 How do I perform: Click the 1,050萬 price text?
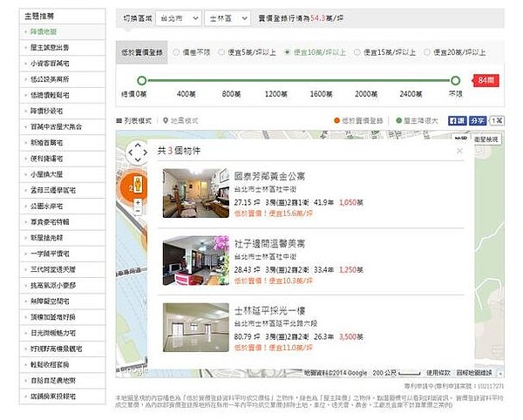[x=351, y=202]
